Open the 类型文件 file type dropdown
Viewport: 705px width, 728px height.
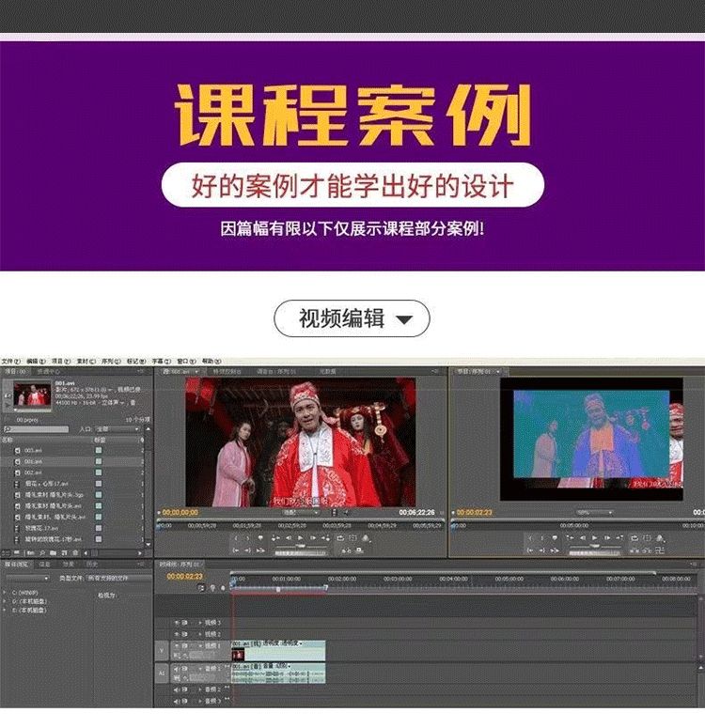tap(118, 578)
